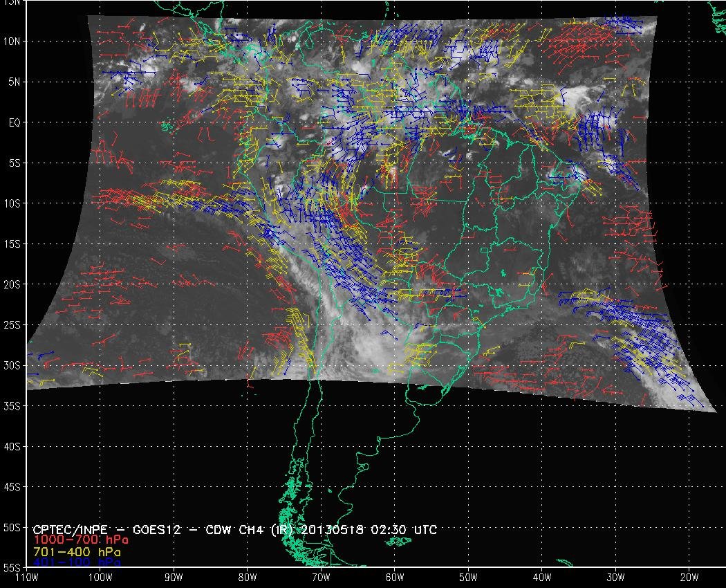Click the 40W longitude label

click(542, 578)
